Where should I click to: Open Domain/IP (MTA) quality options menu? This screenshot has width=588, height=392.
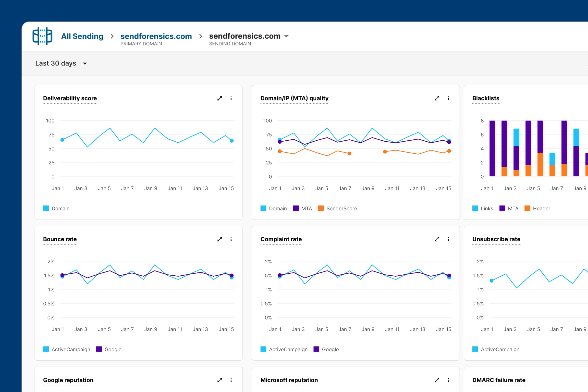[448, 98]
